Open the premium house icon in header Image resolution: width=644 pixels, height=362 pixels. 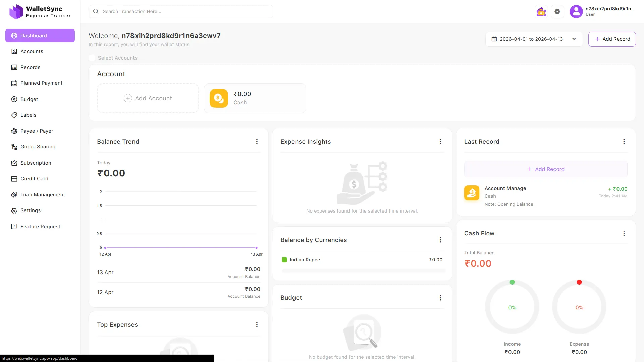pos(541,12)
